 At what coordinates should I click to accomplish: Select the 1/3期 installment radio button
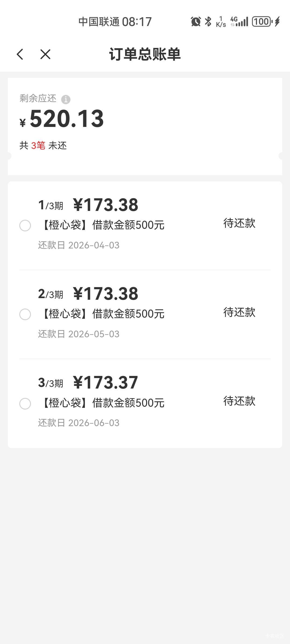tap(25, 225)
